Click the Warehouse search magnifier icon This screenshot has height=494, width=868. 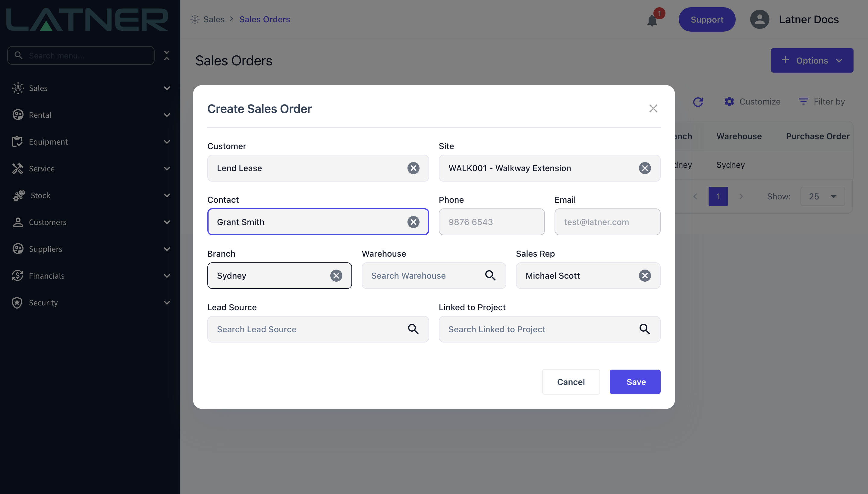[x=490, y=276]
